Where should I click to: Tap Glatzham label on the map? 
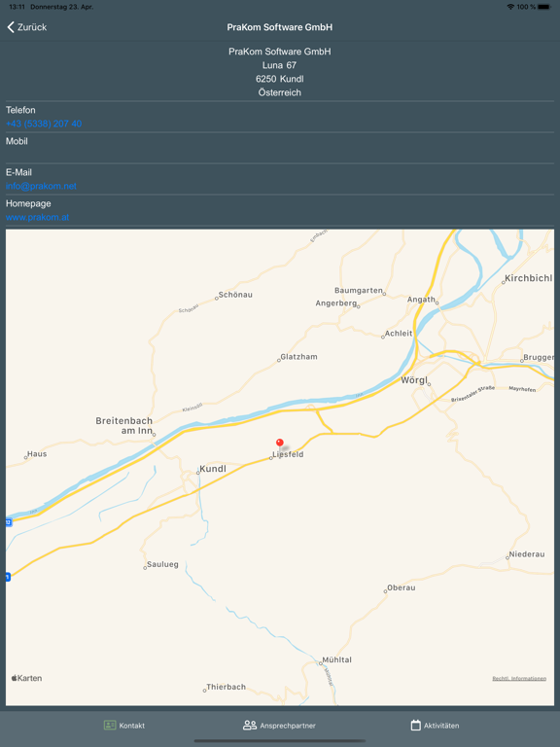point(298,357)
